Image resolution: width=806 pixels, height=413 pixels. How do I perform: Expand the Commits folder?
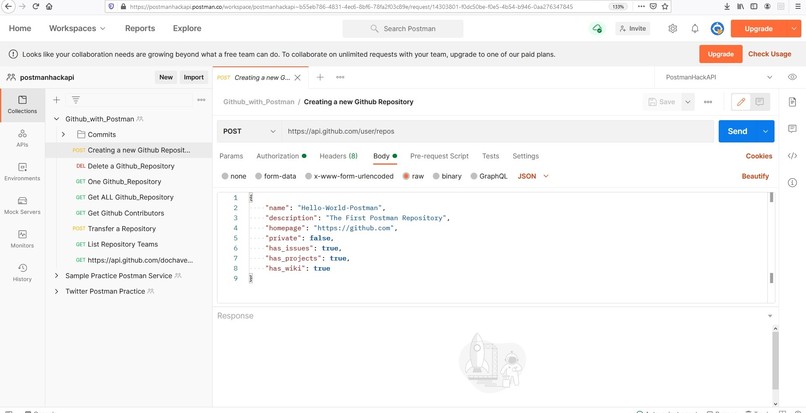pos(63,134)
